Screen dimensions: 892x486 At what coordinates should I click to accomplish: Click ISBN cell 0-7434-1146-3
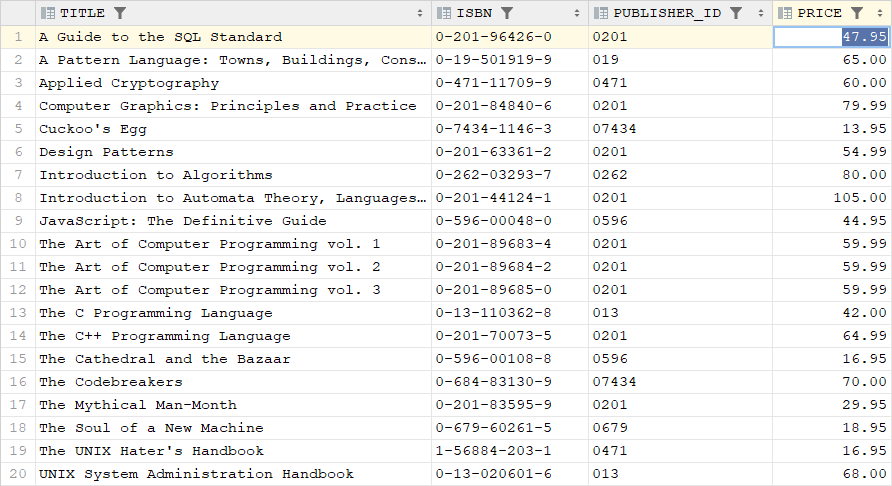pos(510,129)
